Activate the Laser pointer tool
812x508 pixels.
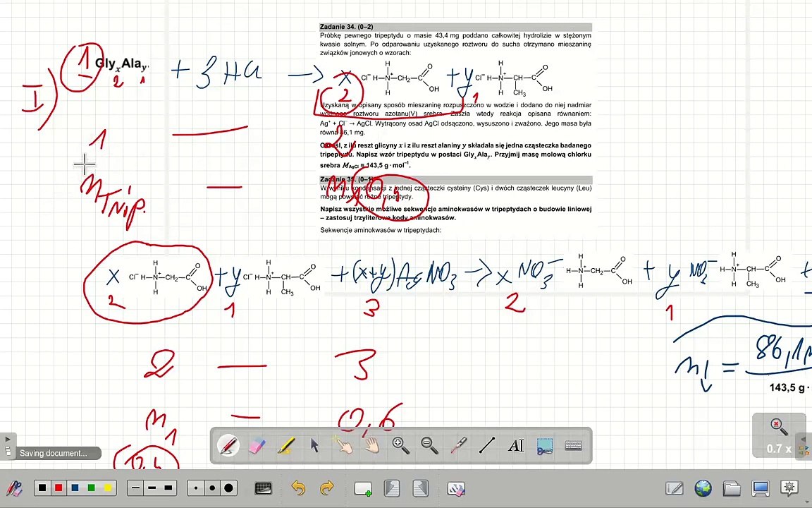click(x=458, y=445)
